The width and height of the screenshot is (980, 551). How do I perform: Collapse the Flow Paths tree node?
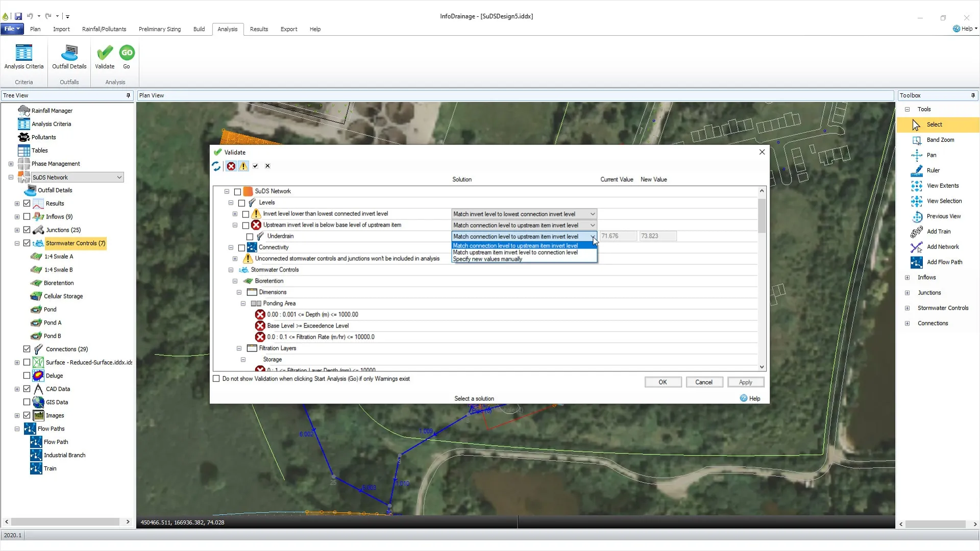click(x=17, y=429)
